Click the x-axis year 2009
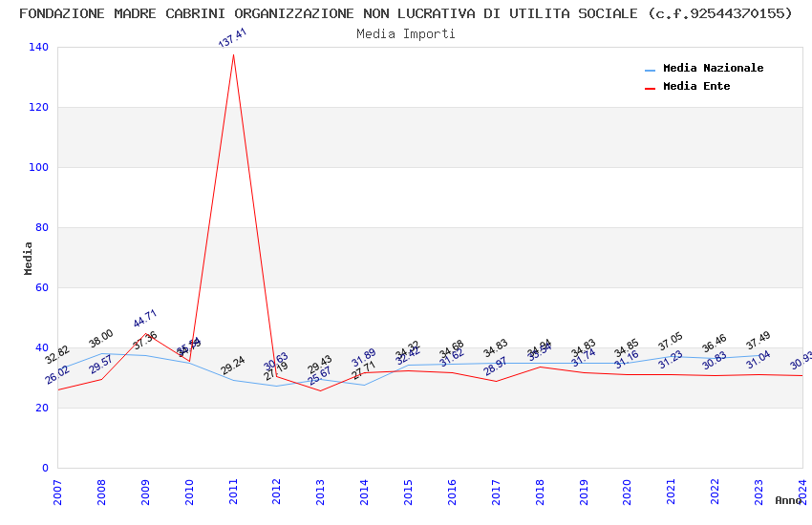 coord(145,493)
